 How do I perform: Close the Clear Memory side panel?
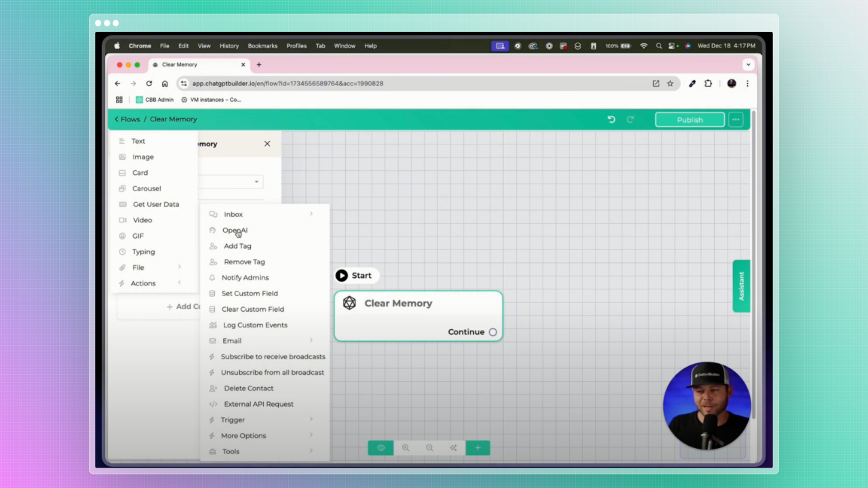(x=267, y=144)
